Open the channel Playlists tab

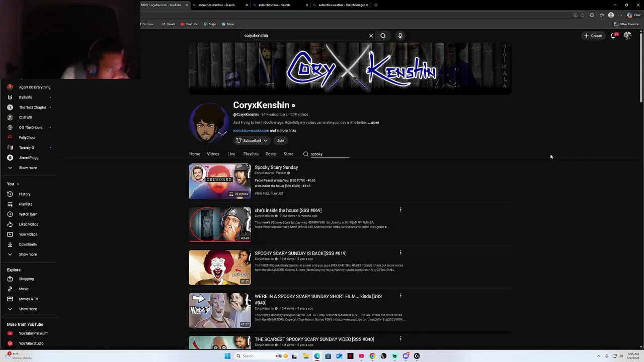coord(251,154)
